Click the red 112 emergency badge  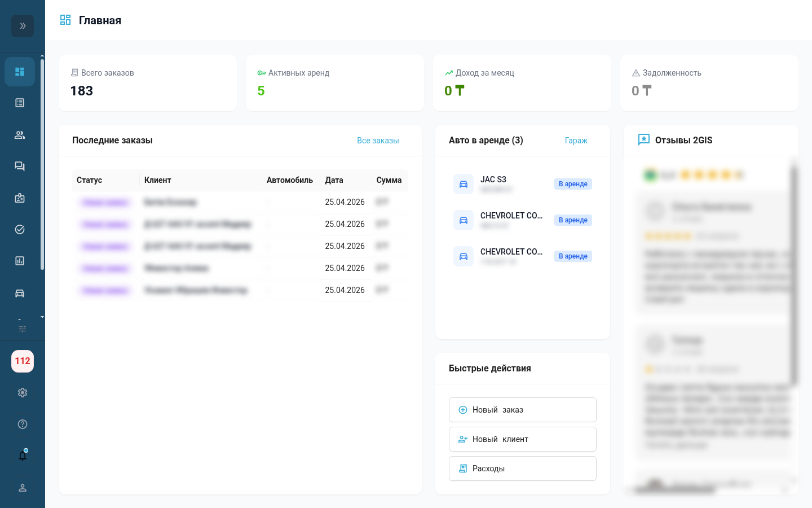point(23,361)
